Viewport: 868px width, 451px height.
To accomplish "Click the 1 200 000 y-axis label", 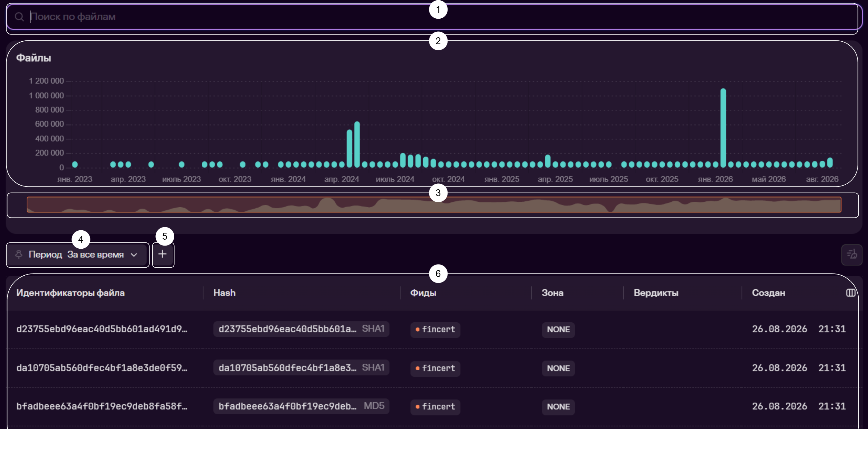I will (x=46, y=81).
